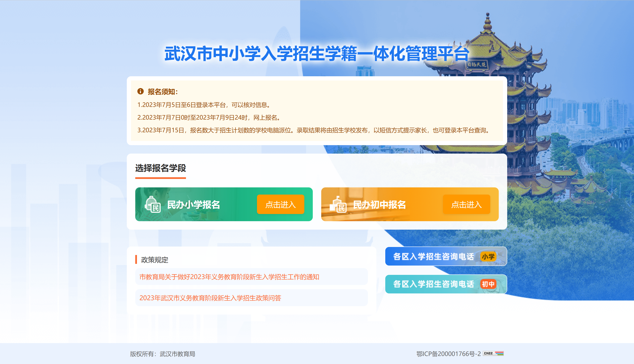This screenshot has height=364, width=634.
Task: Click the 政策规定 section heading
Action: click(x=154, y=260)
